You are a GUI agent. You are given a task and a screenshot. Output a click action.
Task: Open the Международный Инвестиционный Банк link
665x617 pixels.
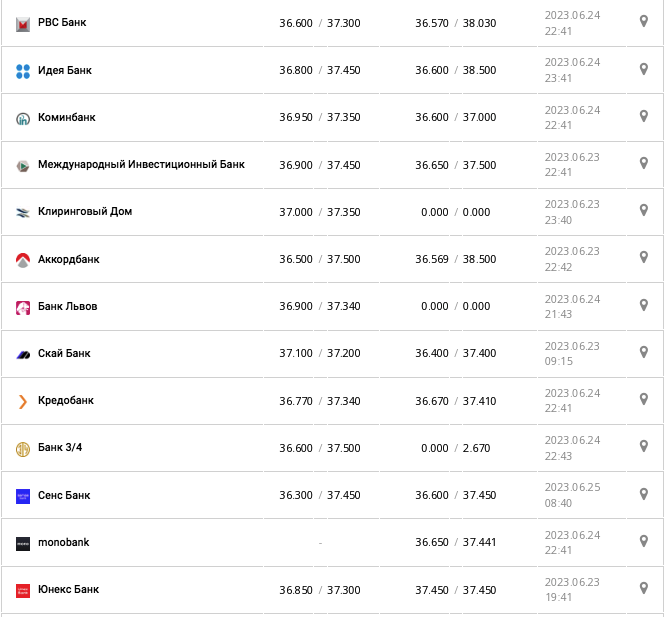click(141, 164)
